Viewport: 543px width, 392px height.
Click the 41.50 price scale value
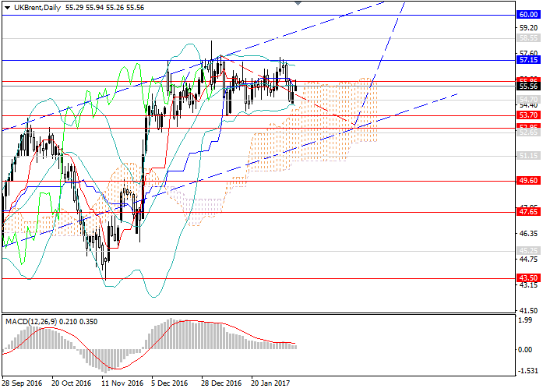(x=528, y=311)
